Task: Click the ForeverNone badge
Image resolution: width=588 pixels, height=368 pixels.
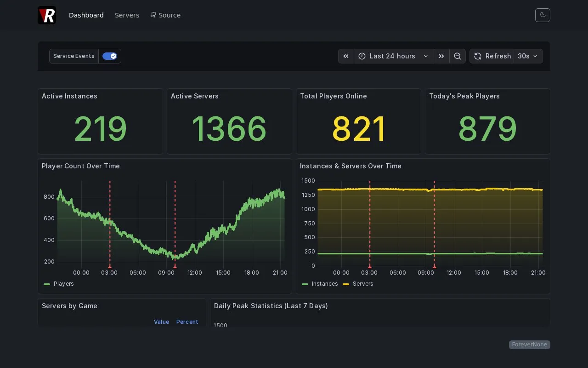Action: [x=530, y=345]
